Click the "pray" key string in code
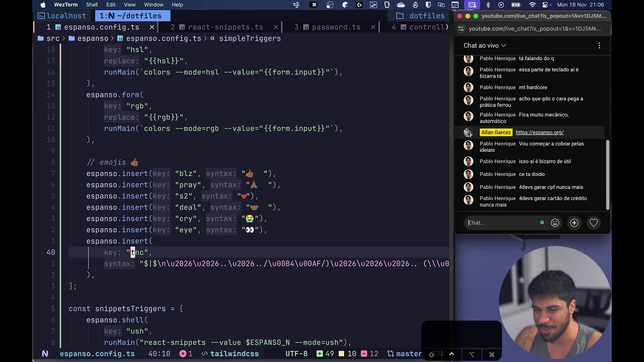644x362 pixels. (x=188, y=185)
